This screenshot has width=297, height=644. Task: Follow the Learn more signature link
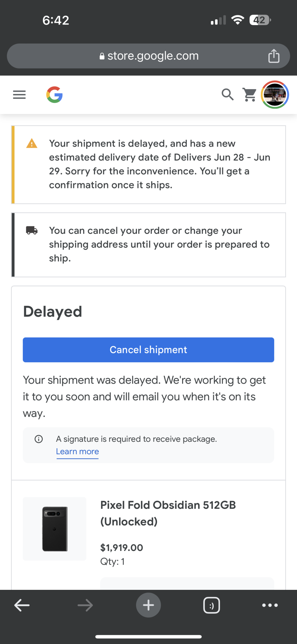77,451
